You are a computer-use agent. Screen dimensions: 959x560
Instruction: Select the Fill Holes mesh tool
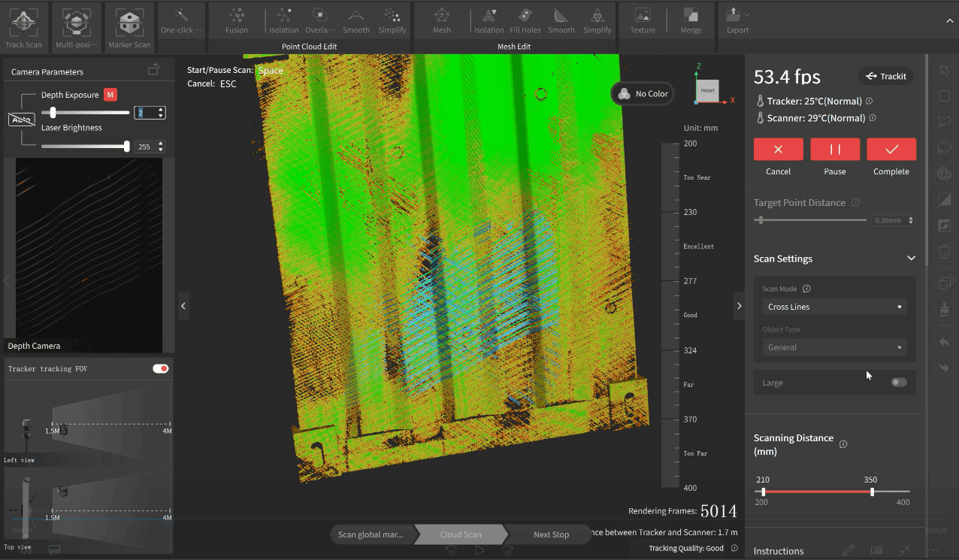point(525,17)
